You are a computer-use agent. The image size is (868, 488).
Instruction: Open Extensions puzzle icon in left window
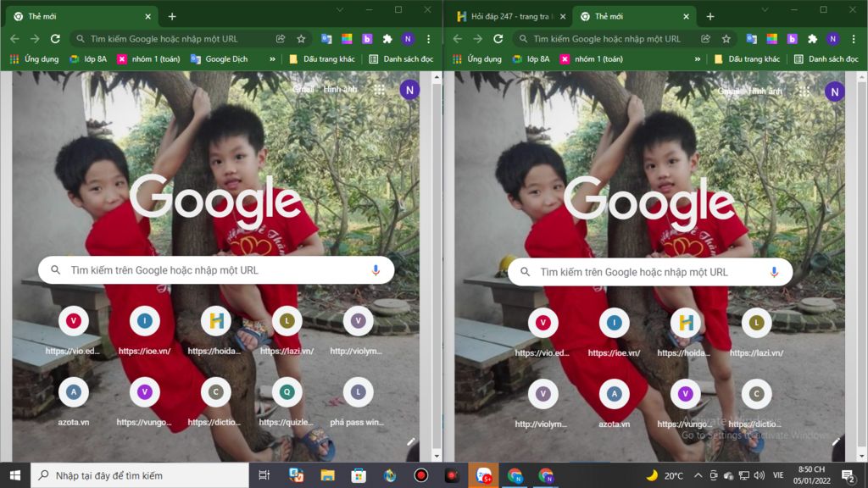pos(387,39)
